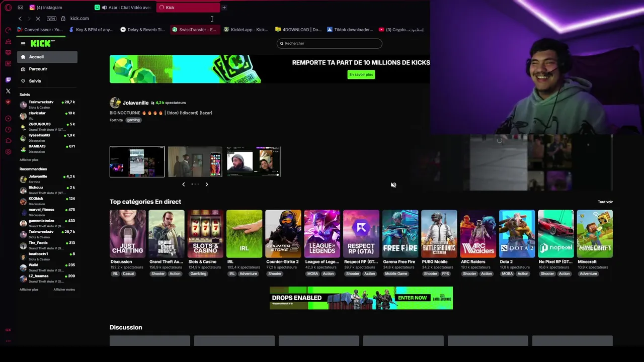Open Grand Theft Auto category card
The width and height of the screenshot is (644, 362).
coord(167,234)
